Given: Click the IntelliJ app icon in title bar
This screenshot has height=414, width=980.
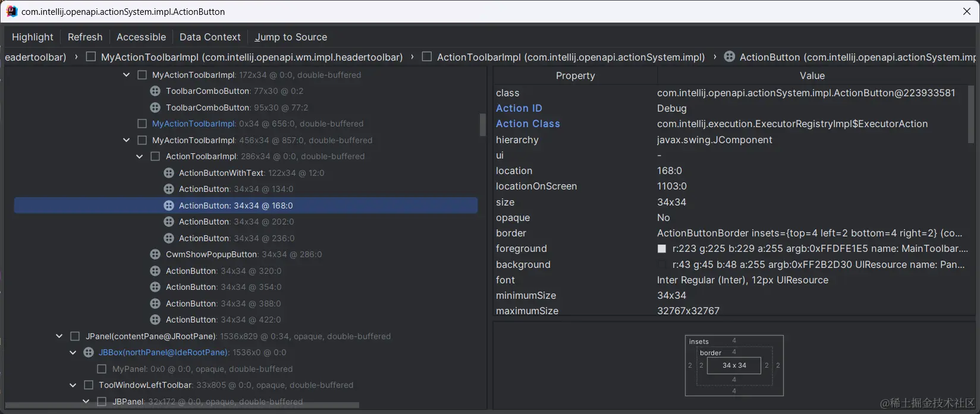Looking at the screenshot, I should click(12, 11).
